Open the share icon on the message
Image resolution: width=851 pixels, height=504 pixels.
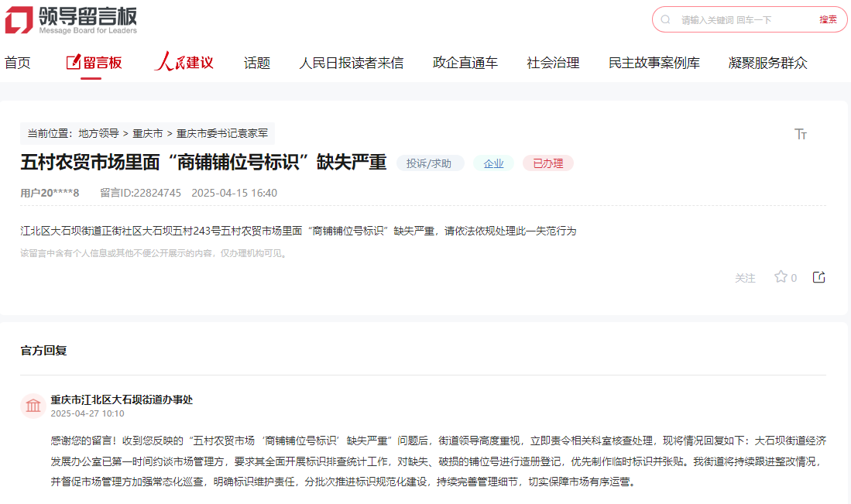818,276
